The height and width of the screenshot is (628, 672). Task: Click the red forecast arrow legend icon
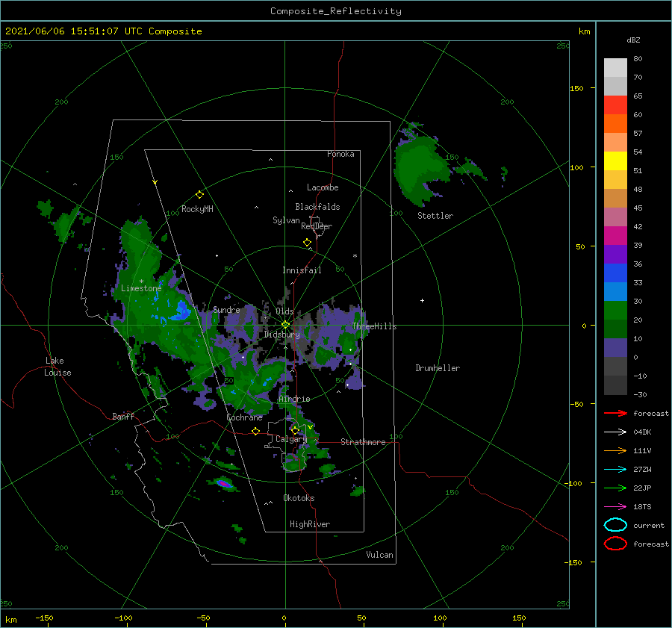615,413
